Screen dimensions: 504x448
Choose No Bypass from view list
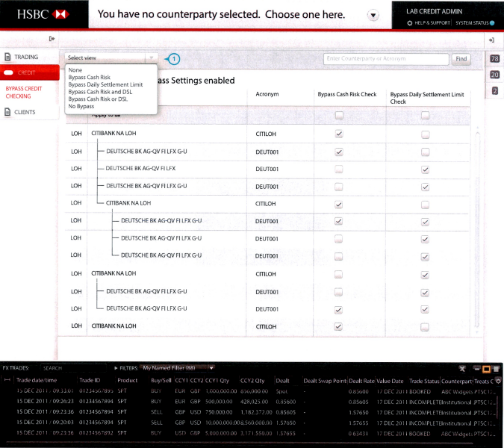(x=81, y=107)
